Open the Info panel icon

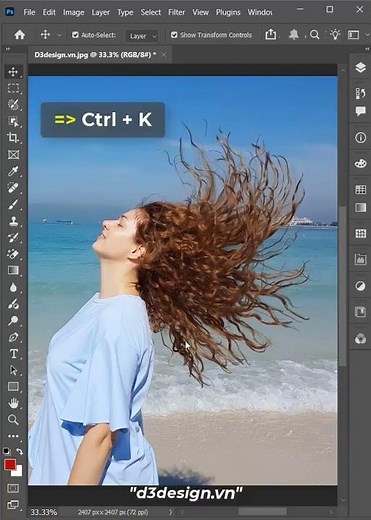pyautogui.click(x=360, y=137)
